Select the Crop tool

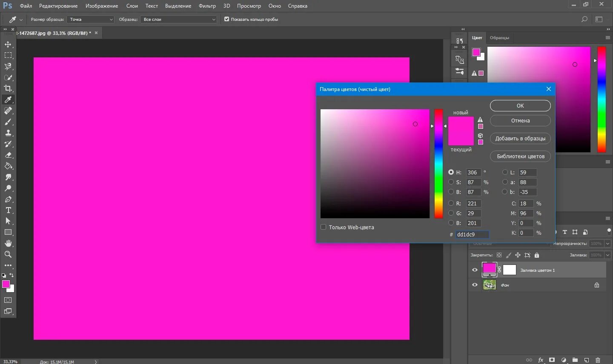[8, 88]
